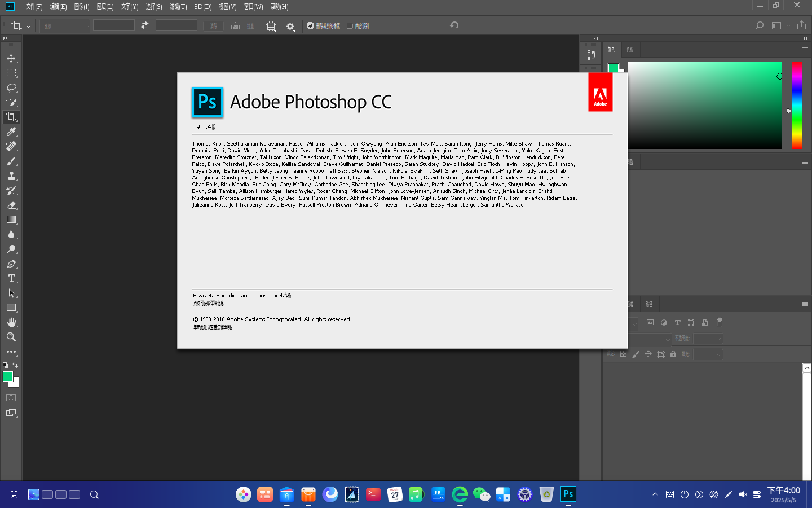The image size is (812, 508).
Task: Expand the toolbox with double arrow
Action: [5, 38]
